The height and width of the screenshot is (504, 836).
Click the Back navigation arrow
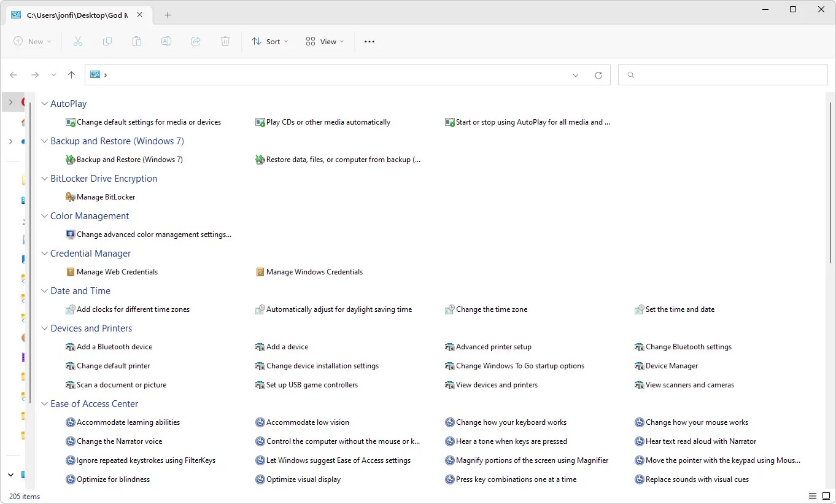(x=14, y=75)
